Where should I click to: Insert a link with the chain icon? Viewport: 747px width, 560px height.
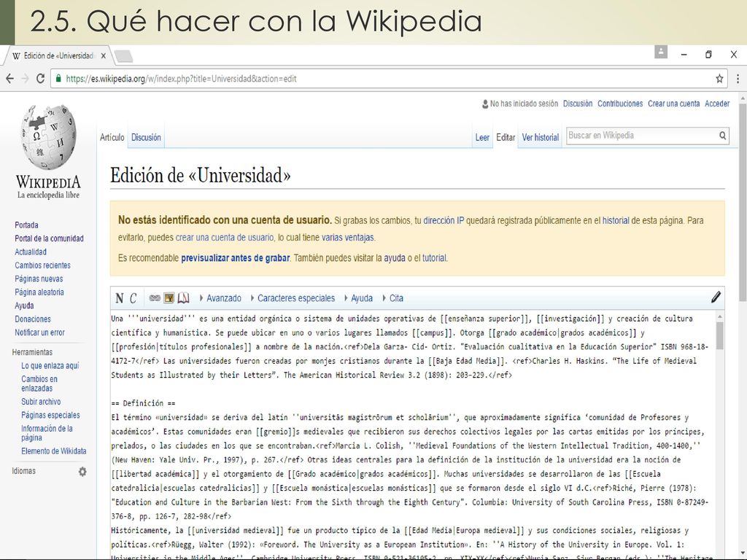coord(155,298)
